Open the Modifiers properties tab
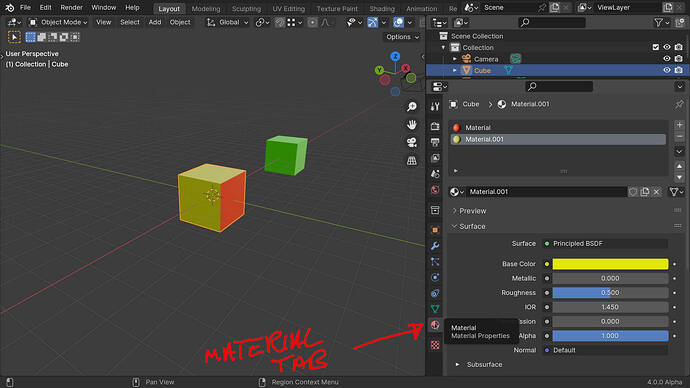690x388 pixels. [x=435, y=245]
